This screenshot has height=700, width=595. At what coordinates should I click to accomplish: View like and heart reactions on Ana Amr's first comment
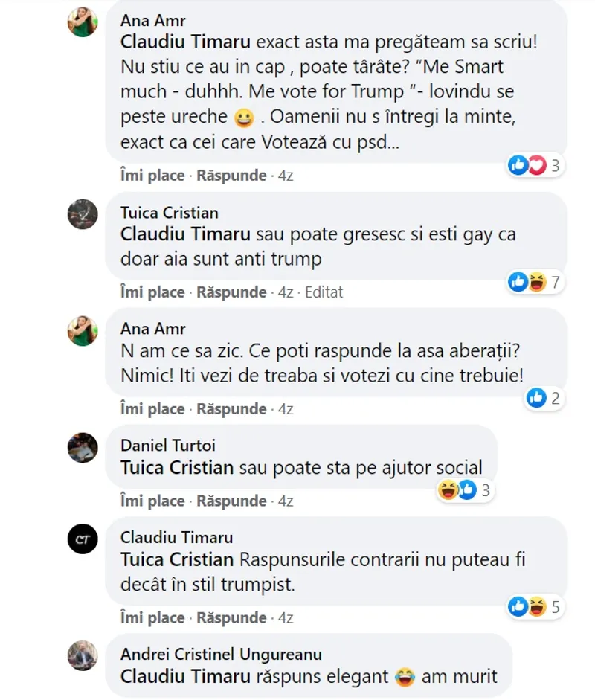[x=535, y=166]
